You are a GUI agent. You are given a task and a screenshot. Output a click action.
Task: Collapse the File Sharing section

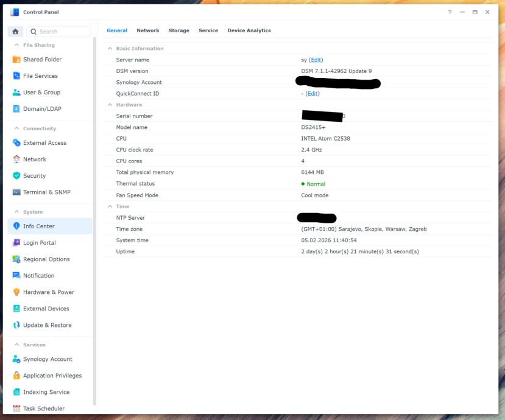coord(16,45)
